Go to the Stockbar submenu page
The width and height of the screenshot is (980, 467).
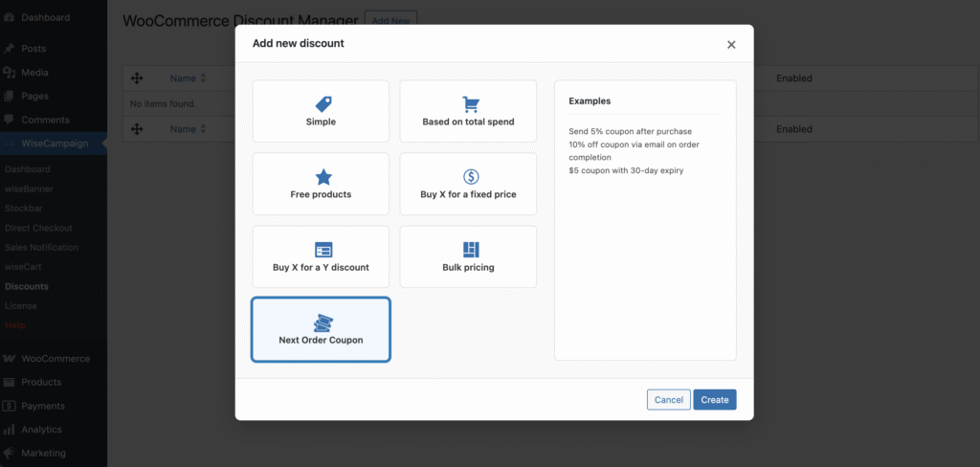coord(25,208)
